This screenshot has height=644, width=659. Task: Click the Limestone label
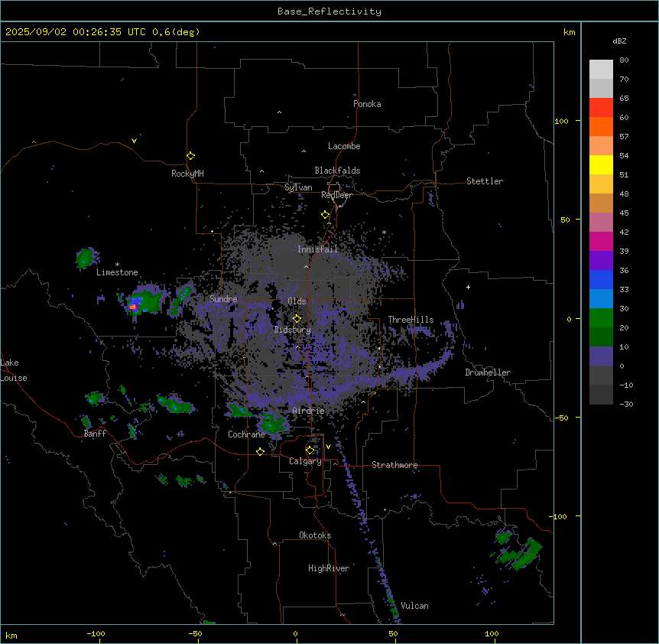[117, 272]
